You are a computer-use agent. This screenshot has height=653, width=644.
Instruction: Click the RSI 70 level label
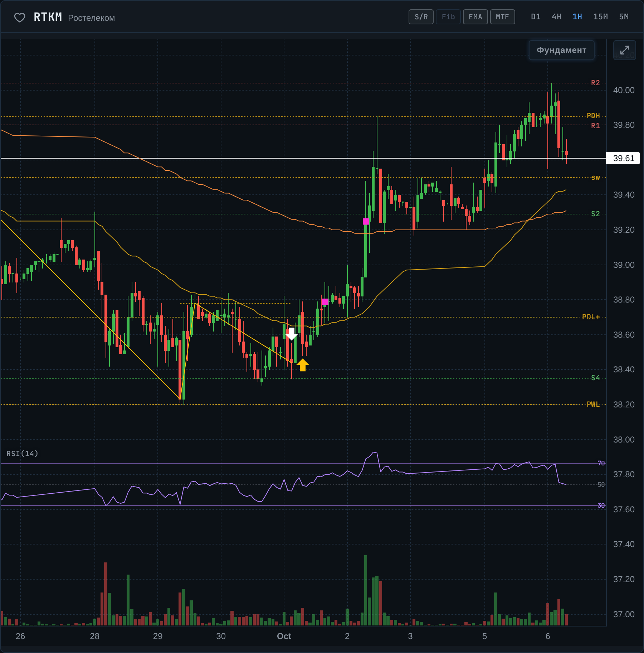click(601, 463)
